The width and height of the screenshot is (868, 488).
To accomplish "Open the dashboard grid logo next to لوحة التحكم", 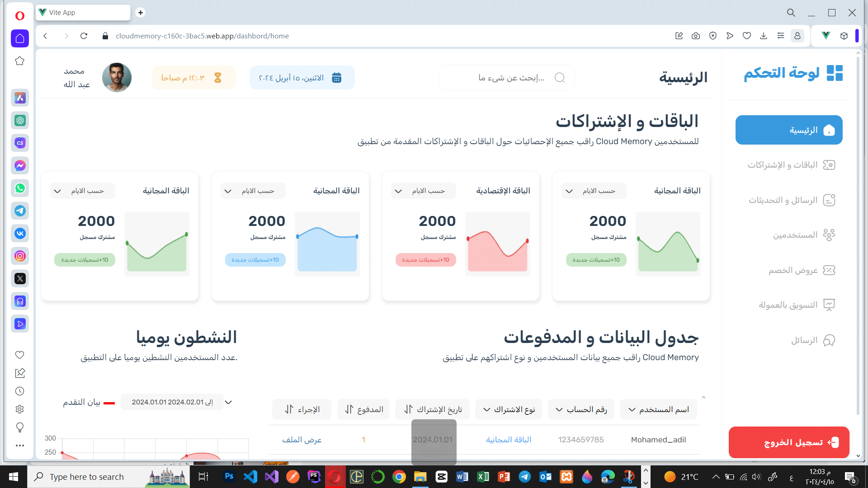I will click(x=834, y=72).
